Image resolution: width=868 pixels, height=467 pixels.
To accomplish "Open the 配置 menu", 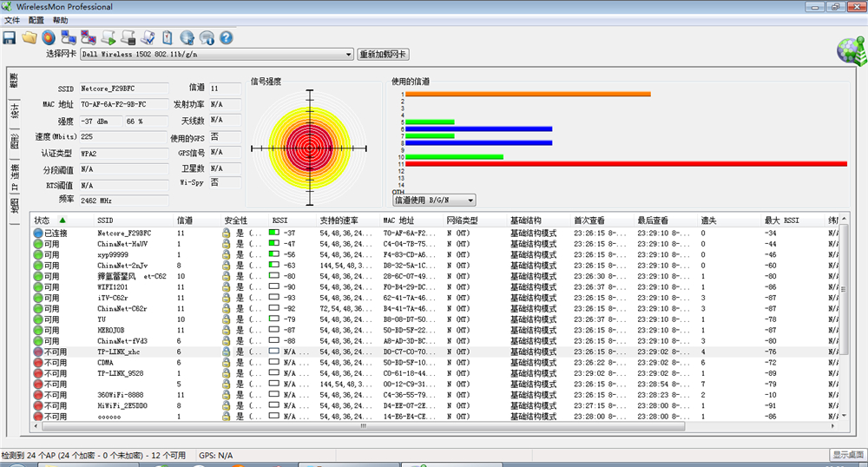I will pyautogui.click(x=36, y=20).
